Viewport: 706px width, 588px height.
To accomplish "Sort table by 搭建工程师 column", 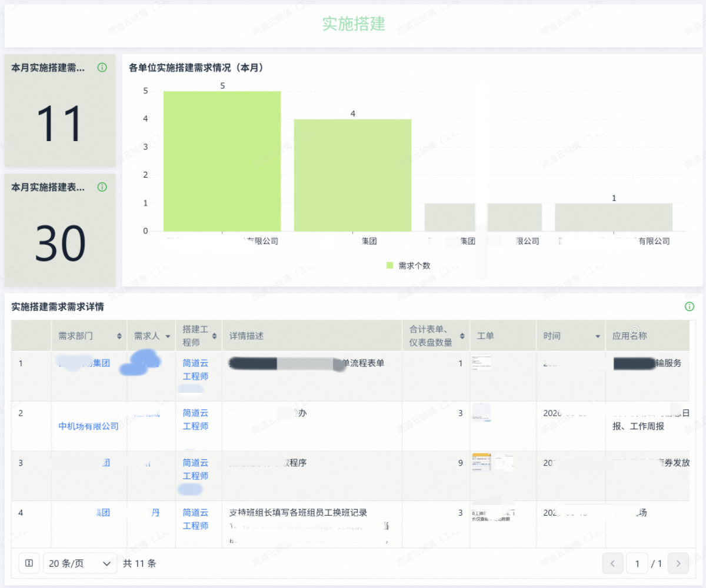I will click(215, 336).
